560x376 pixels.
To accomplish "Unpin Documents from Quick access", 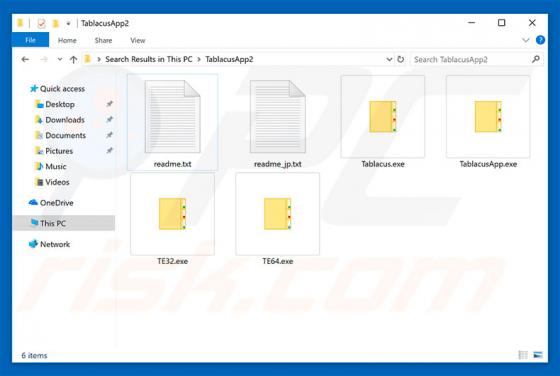I will point(110,135).
